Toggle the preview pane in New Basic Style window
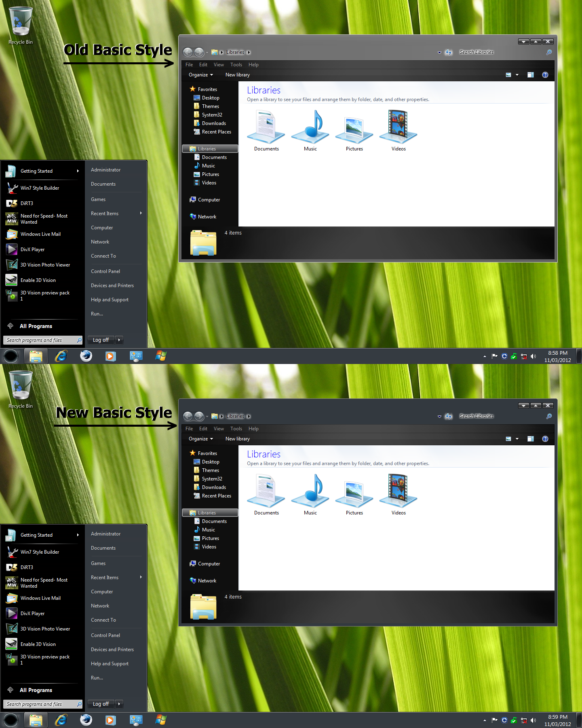The width and height of the screenshot is (582, 728). coord(531,439)
